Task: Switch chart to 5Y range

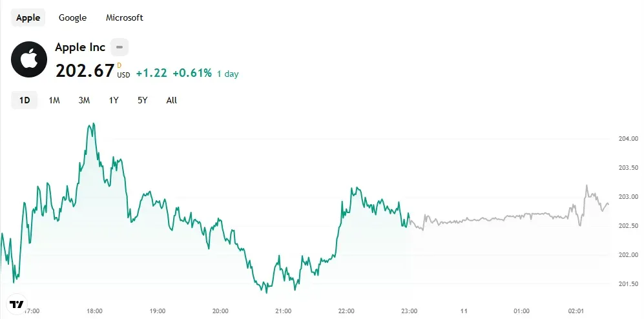Action: (x=142, y=100)
